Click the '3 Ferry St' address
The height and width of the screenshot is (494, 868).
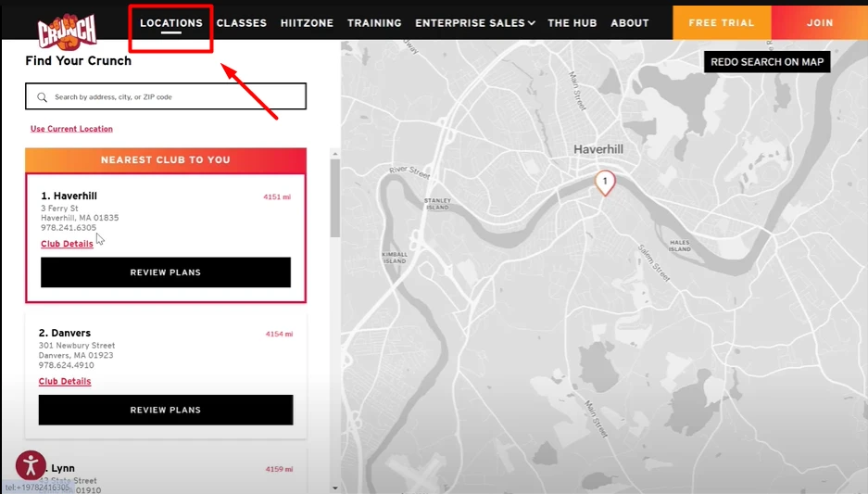(59, 209)
